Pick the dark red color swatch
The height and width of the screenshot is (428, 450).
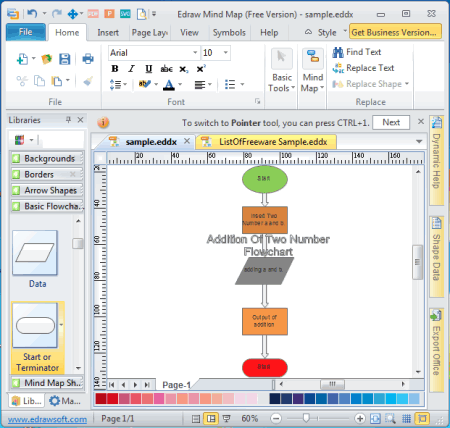click(101, 399)
